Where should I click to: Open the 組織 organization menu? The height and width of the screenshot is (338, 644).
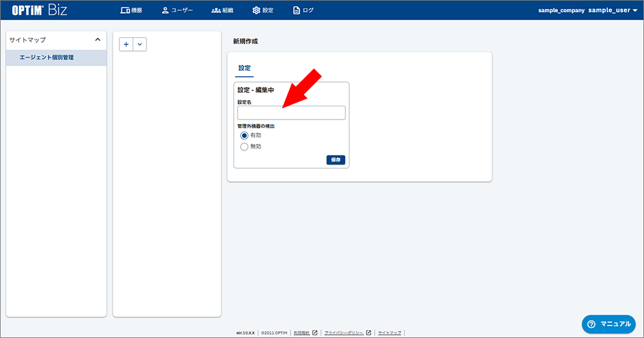point(222,10)
